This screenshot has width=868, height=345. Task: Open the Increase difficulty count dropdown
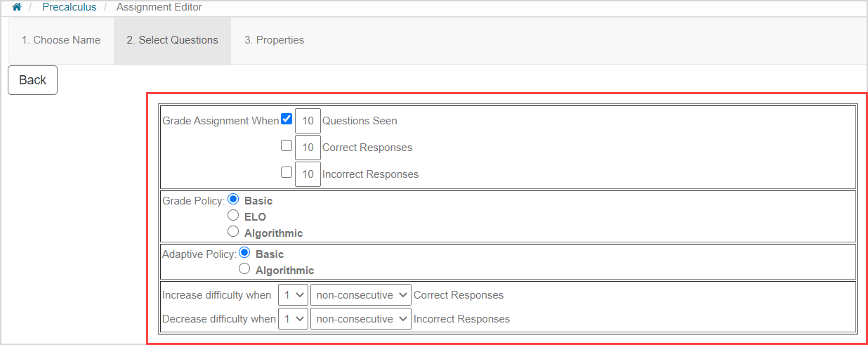tap(293, 295)
